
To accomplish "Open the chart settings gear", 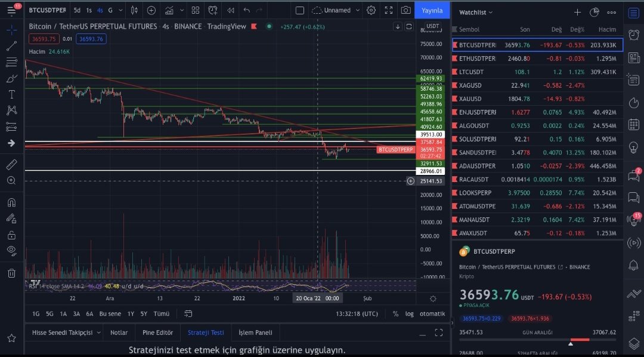I will [371, 10].
